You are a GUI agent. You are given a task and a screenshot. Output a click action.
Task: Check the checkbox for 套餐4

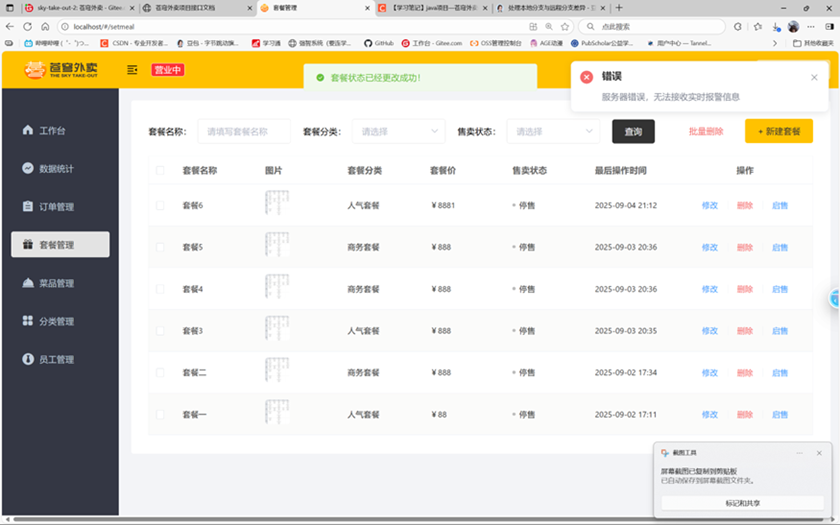point(160,289)
